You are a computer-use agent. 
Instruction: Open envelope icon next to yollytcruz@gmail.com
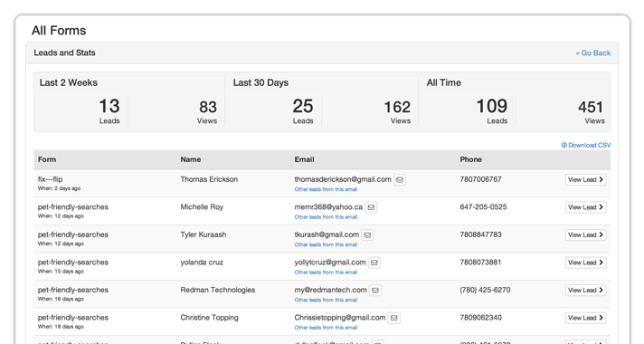tap(374, 263)
